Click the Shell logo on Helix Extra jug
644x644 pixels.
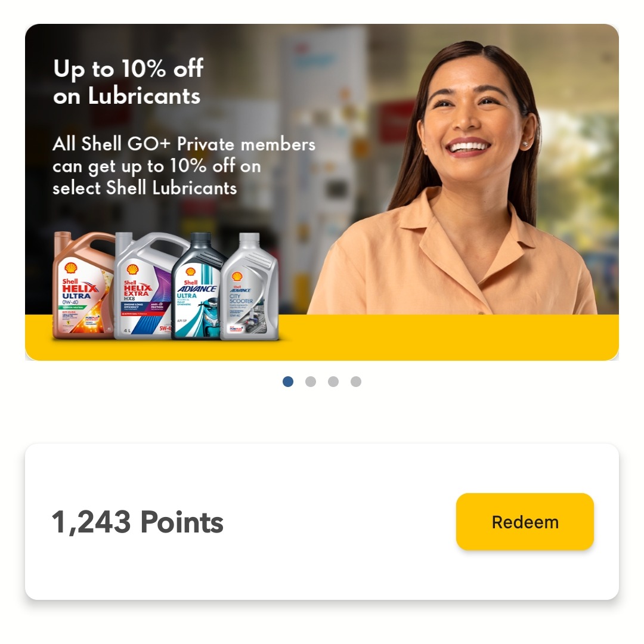[132, 270]
